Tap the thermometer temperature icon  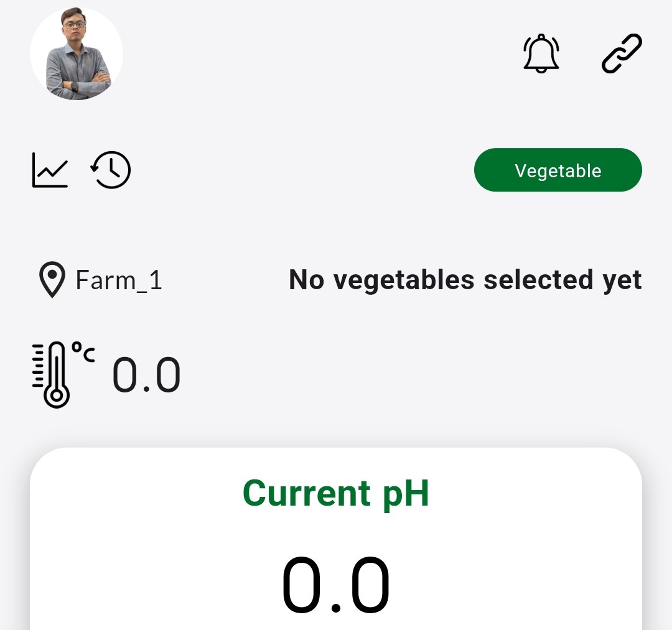pos(56,374)
